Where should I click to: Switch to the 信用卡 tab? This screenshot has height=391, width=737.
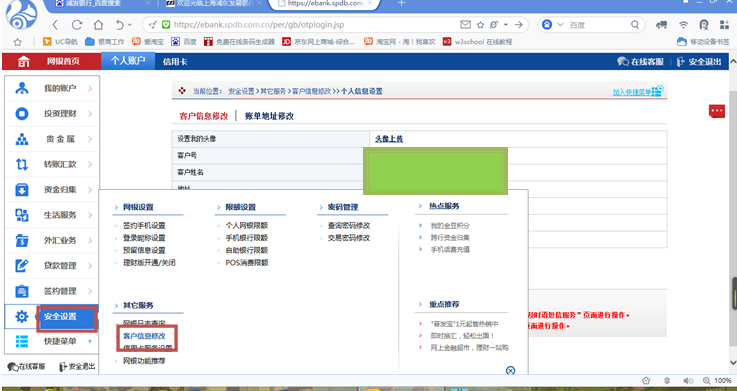(175, 62)
